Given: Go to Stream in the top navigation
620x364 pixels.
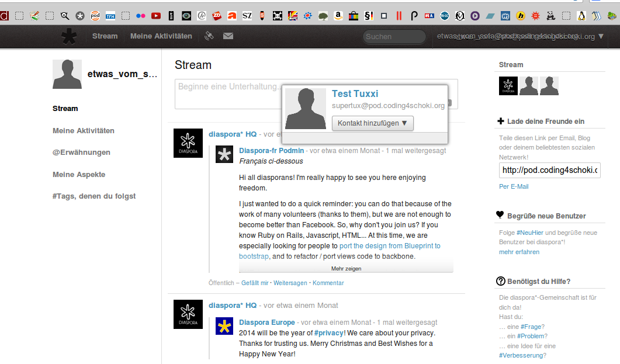Looking at the screenshot, I should click(105, 36).
